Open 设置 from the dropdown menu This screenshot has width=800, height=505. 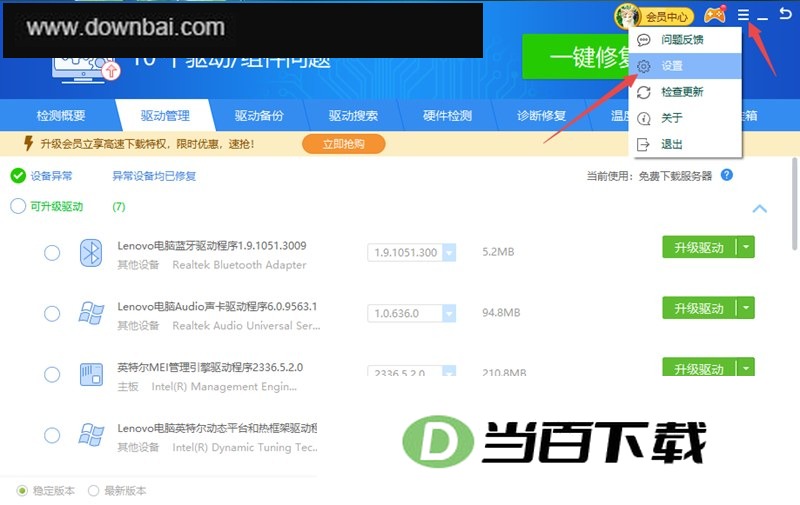pos(685,66)
